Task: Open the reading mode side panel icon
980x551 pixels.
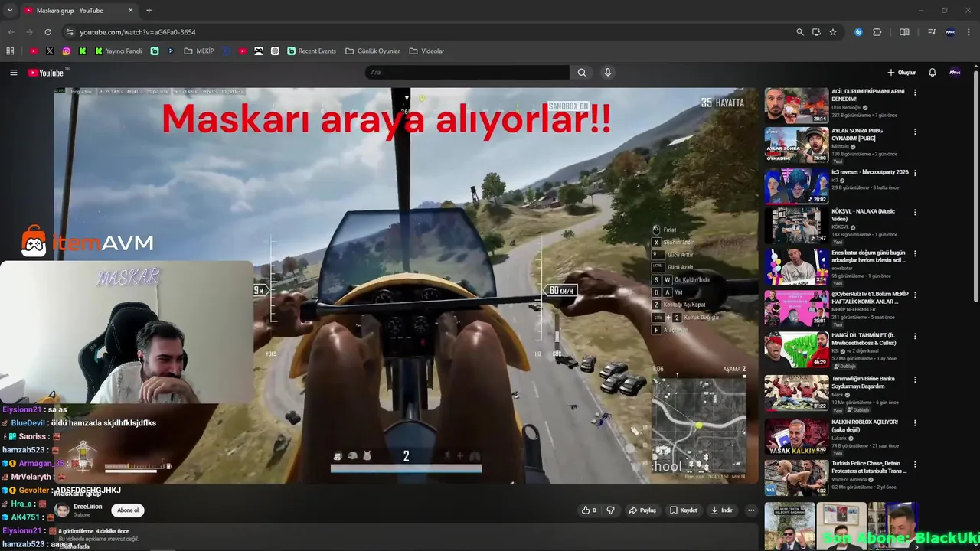Action: [x=904, y=32]
